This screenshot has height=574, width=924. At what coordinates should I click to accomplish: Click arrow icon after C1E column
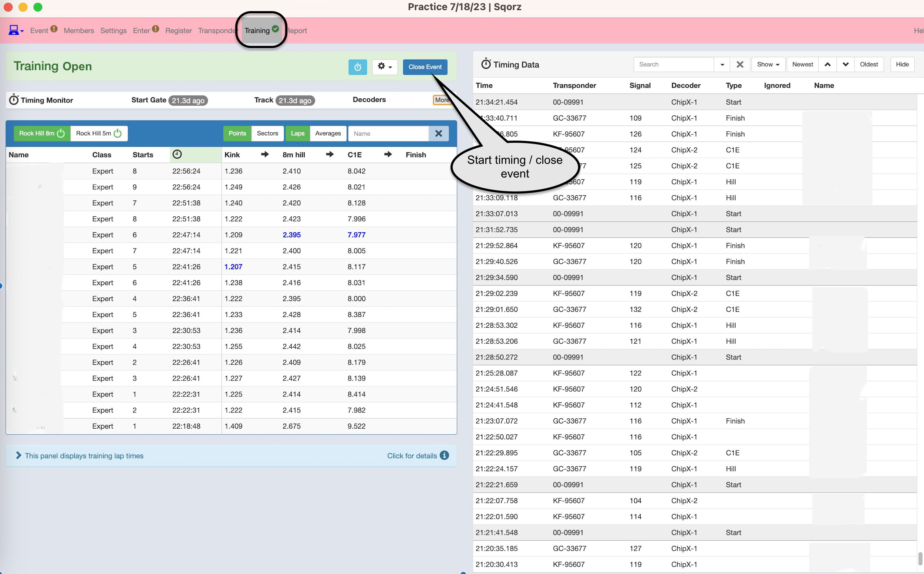pos(388,154)
